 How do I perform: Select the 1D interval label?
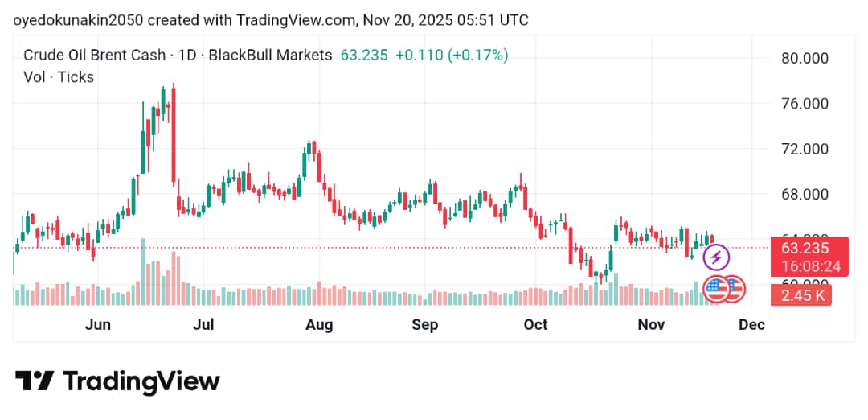click(x=188, y=55)
